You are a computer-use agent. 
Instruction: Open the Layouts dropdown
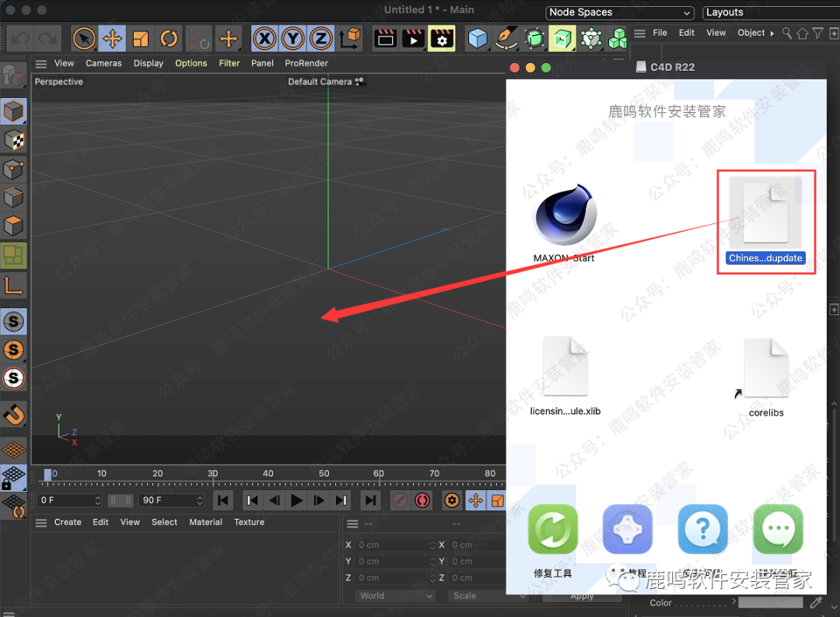(770, 12)
